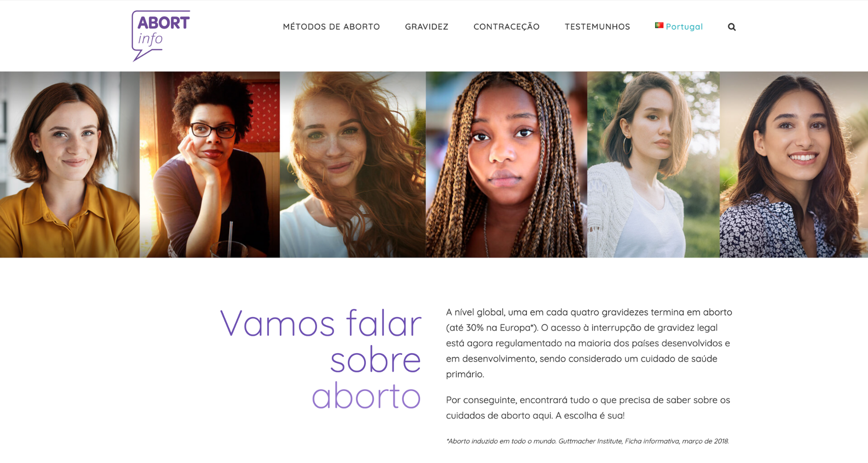
Task: Open the search magnifier icon
Action: tap(731, 27)
